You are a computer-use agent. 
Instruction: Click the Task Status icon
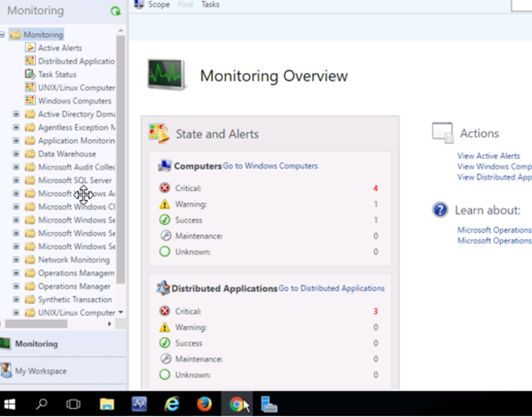[x=30, y=74]
